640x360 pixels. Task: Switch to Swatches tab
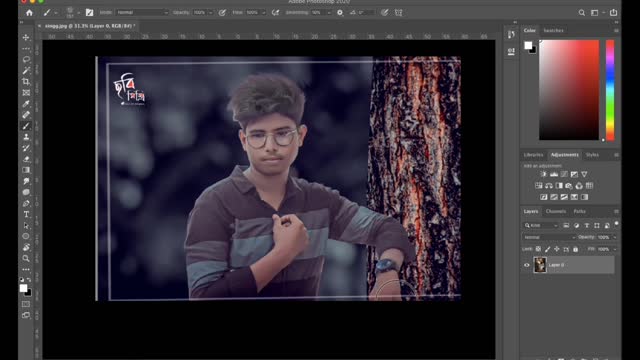click(x=553, y=31)
